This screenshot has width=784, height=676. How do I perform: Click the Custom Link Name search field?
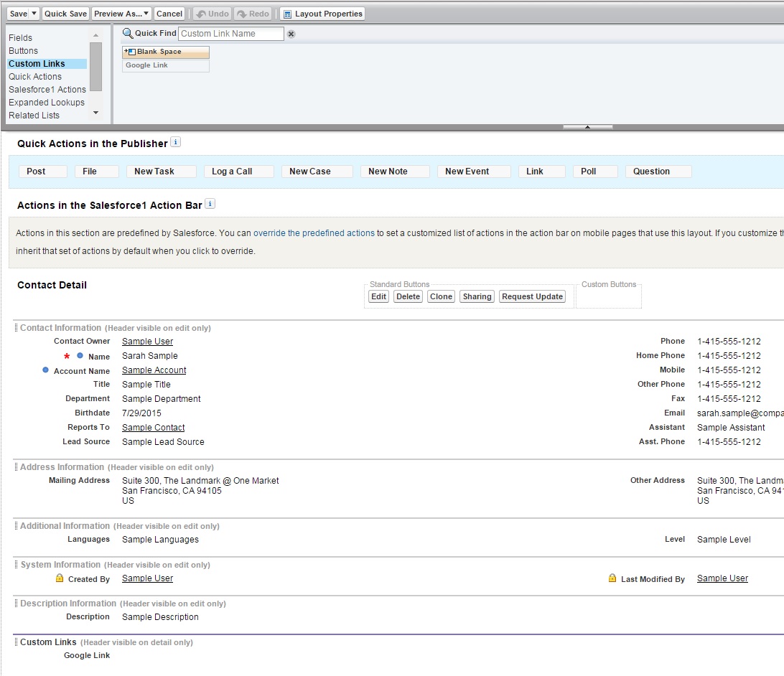230,34
